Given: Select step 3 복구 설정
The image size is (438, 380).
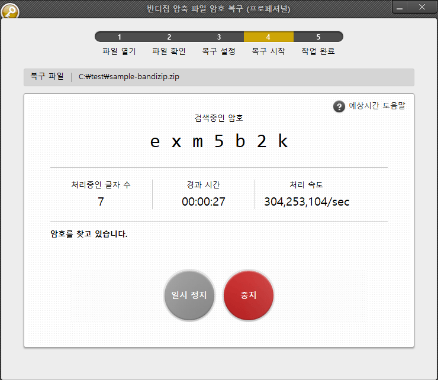Looking at the screenshot, I should (x=219, y=51).
